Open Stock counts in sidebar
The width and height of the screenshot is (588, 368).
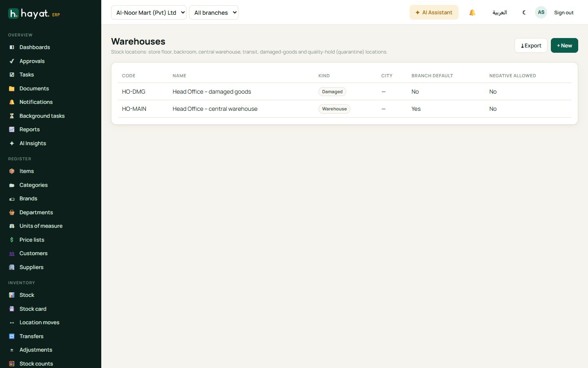[x=36, y=364]
